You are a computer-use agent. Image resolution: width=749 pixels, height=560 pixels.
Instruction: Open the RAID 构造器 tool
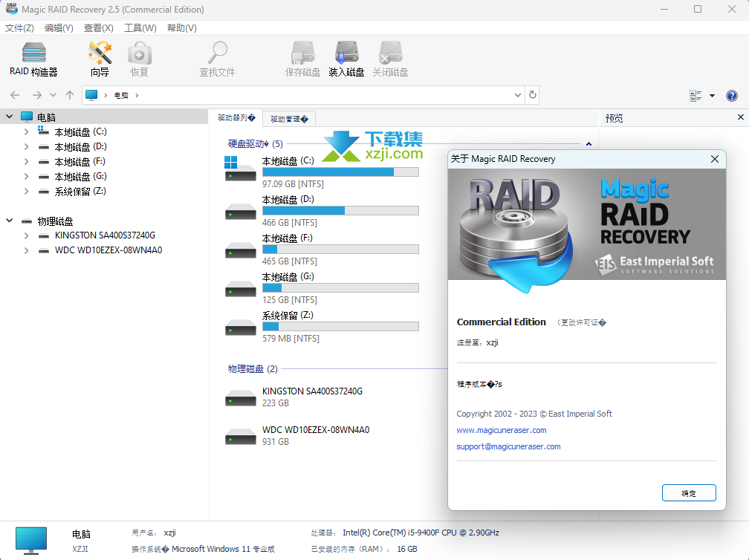click(x=33, y=59)
